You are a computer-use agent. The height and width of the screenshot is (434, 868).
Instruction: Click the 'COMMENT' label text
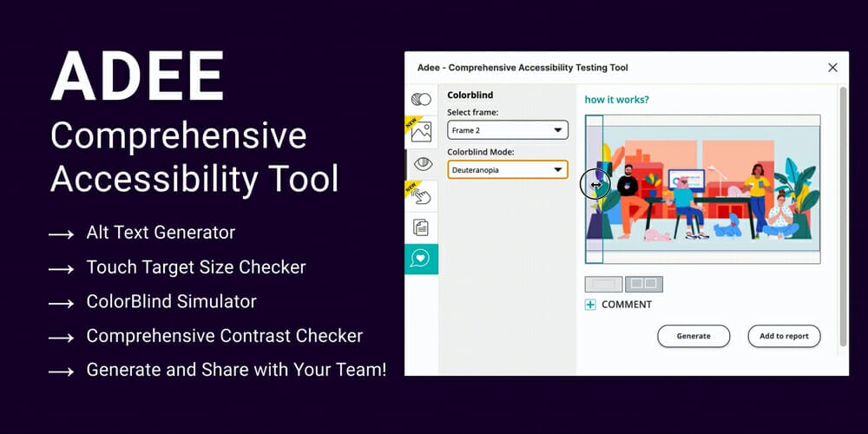coord(627,305)
